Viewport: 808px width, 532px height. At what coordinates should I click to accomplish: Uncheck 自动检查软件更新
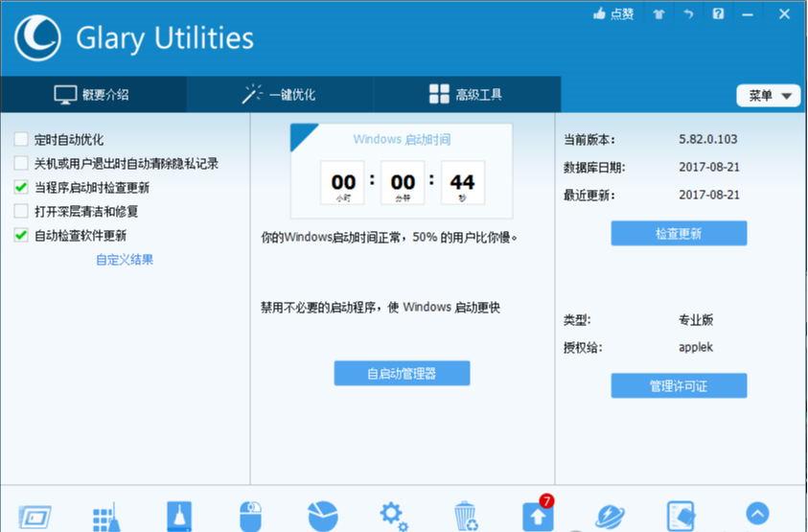coord(21,236)
